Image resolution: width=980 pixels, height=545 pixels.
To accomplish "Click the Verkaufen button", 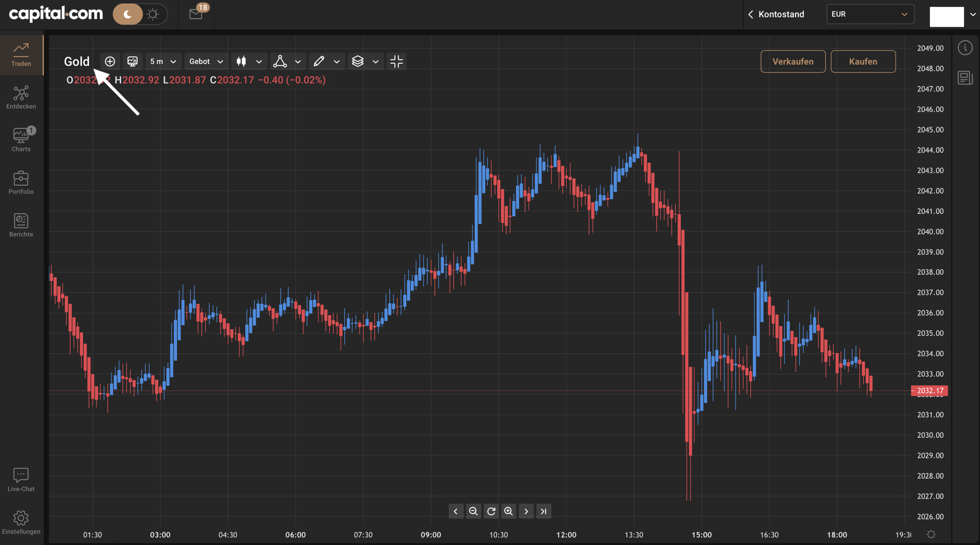I will (x=793, y=61).
